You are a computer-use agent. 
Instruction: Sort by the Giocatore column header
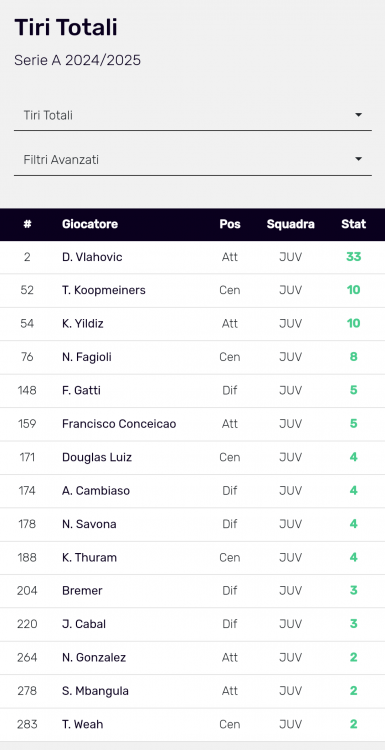point(90,224)
